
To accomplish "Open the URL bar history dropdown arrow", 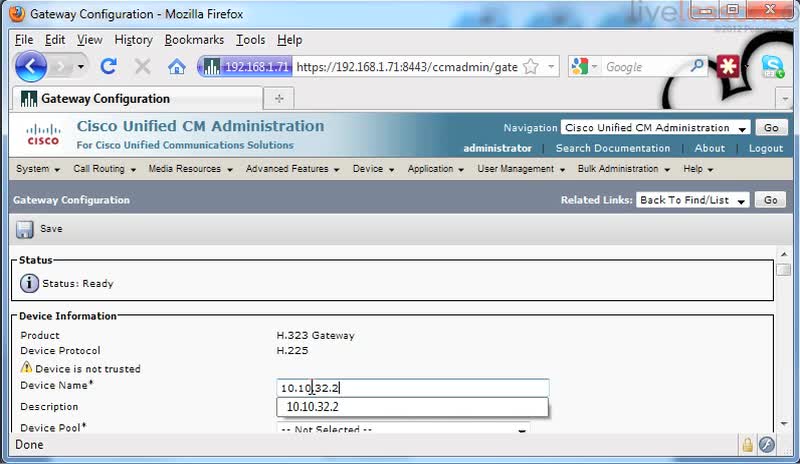I will (x=551, y=66).
